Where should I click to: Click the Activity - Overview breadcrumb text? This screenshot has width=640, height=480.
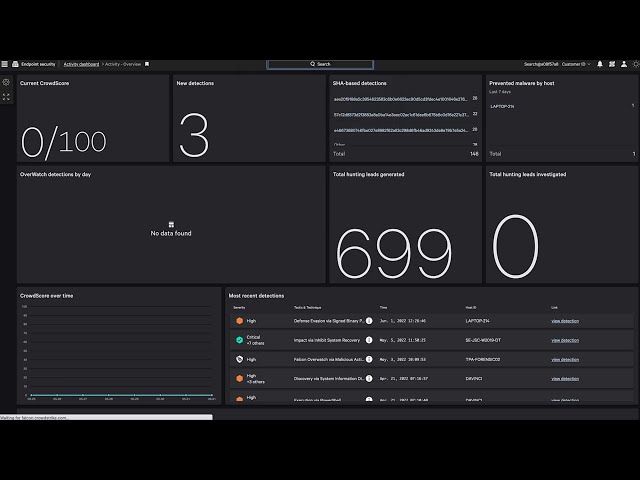(x=123, y=64)
